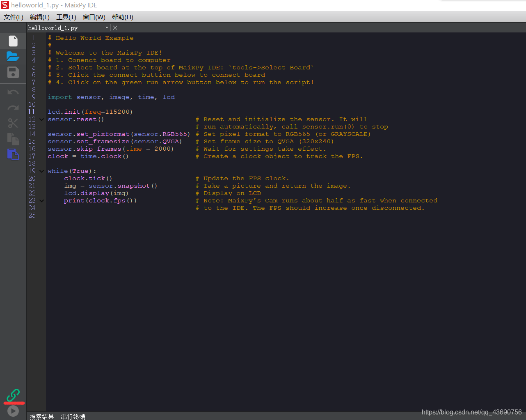This screenshot has height=420, width=526.
Task: Click the 'Update the FPS clock.' comment
Action: point(246,179)
